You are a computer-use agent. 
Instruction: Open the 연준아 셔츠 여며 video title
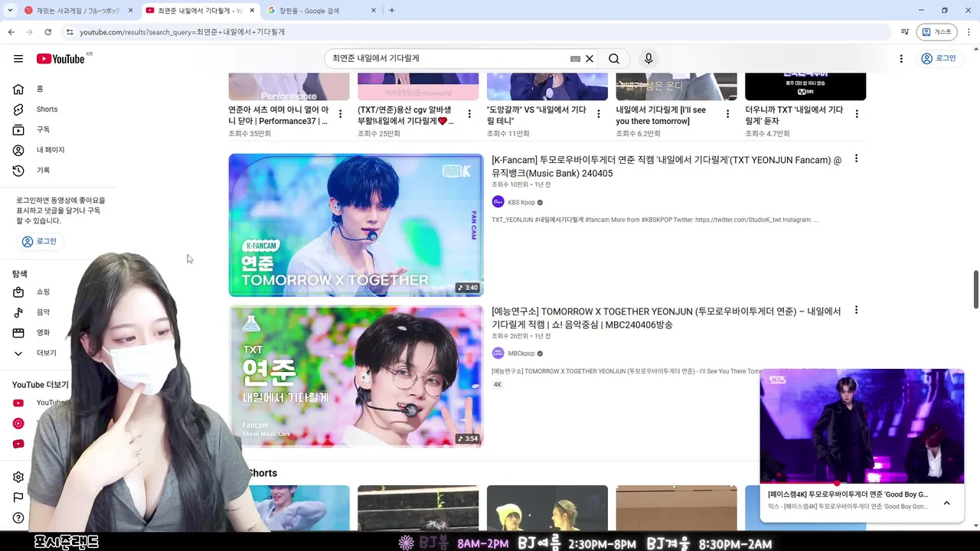tap(279, 115)
